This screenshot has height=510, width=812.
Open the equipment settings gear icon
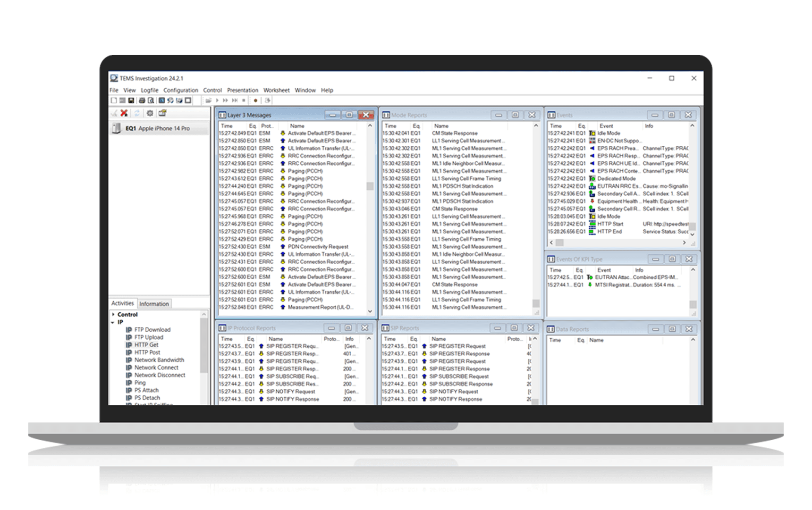click(150, 113)
